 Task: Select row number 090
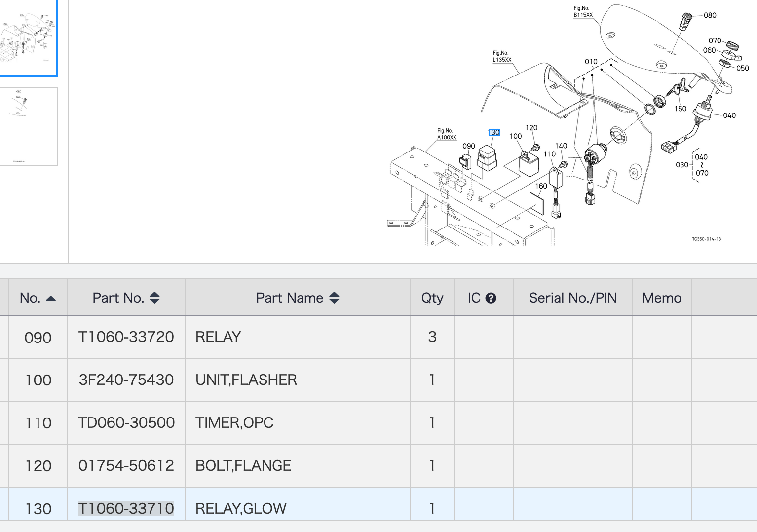38,338
